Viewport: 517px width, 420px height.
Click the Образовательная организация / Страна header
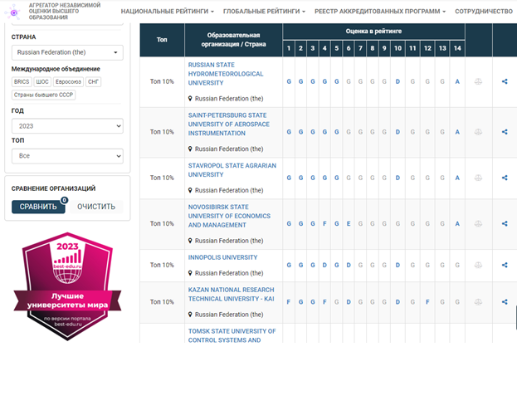point(233,40)
